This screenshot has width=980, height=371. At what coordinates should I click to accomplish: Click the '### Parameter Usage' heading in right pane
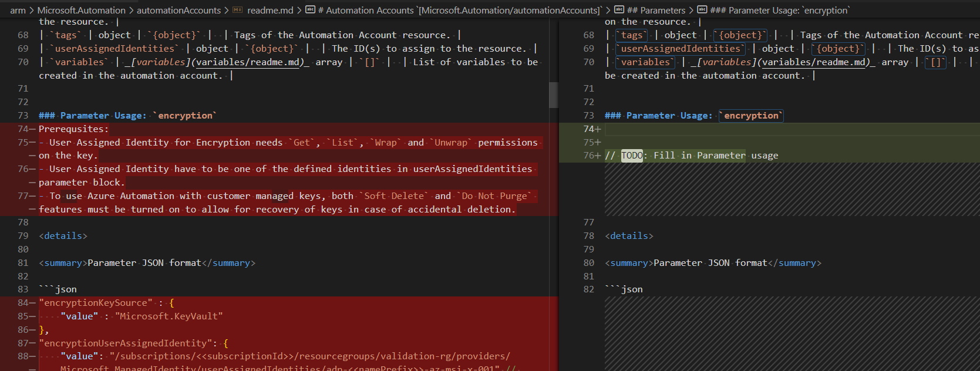pos(693,116)
